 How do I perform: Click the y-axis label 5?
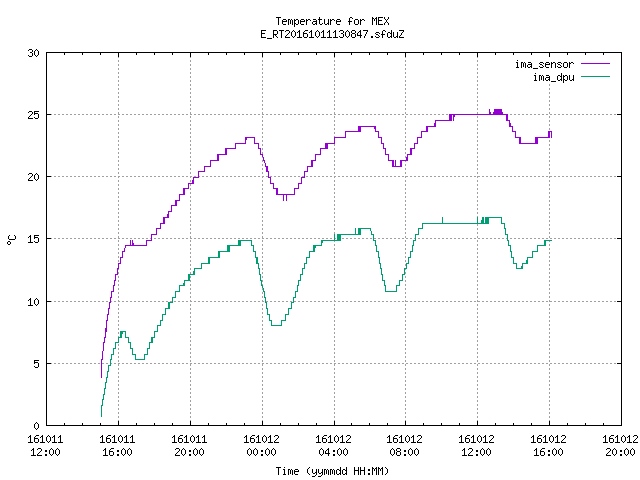tap(36, 364)
